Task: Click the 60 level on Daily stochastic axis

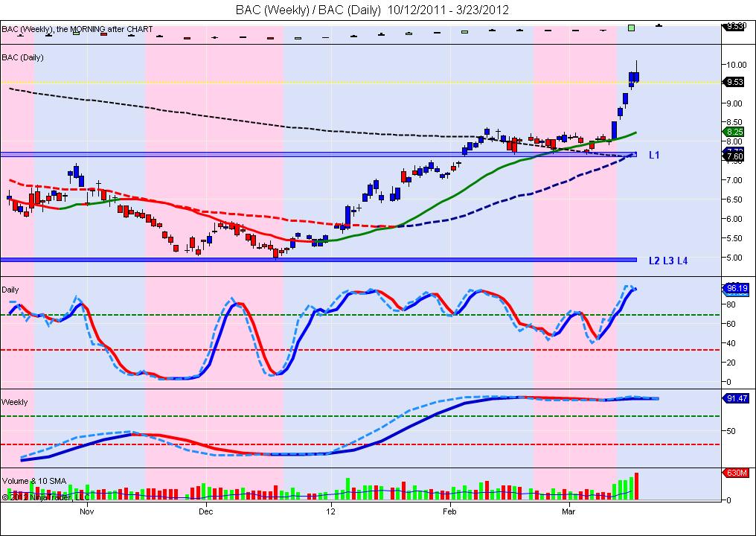Action: coord(731,324)
